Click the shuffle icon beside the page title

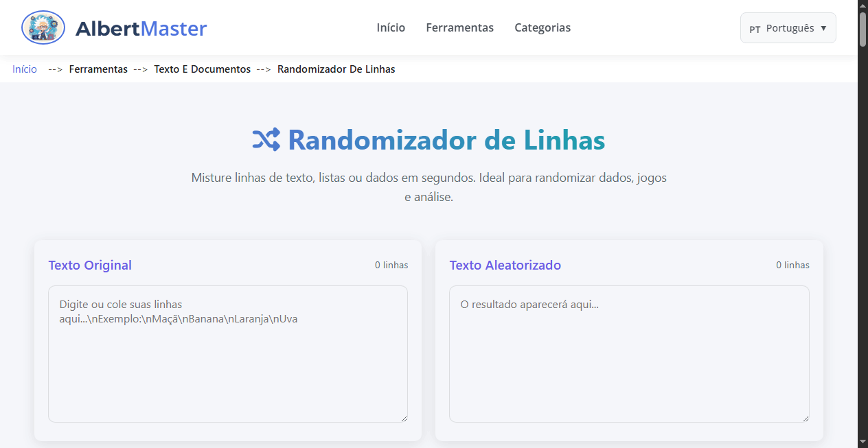click(x=265, y=139)
